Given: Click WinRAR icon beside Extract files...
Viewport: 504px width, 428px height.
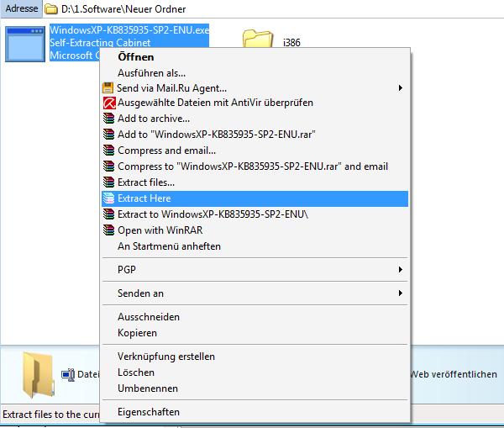Looking at the screenshot, I should click(108, 182).
